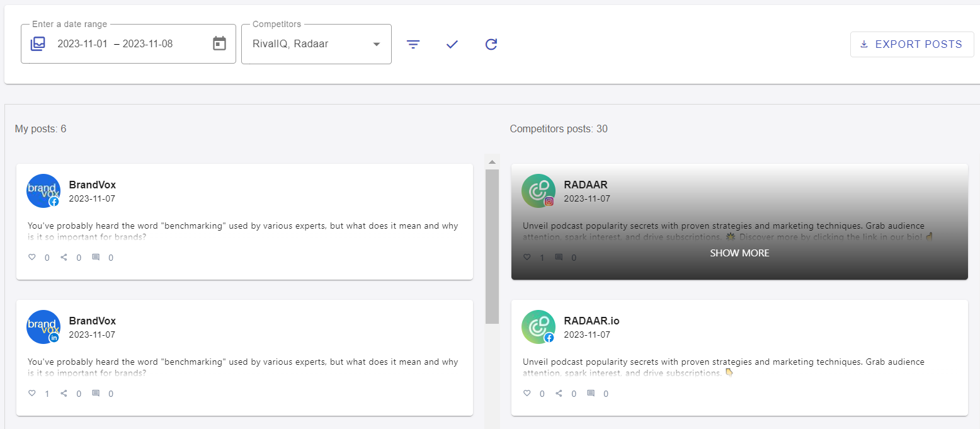Screen dimensions: 980x429
Task: Click the 'Competitors posts: 30' label
Action: 559,129
